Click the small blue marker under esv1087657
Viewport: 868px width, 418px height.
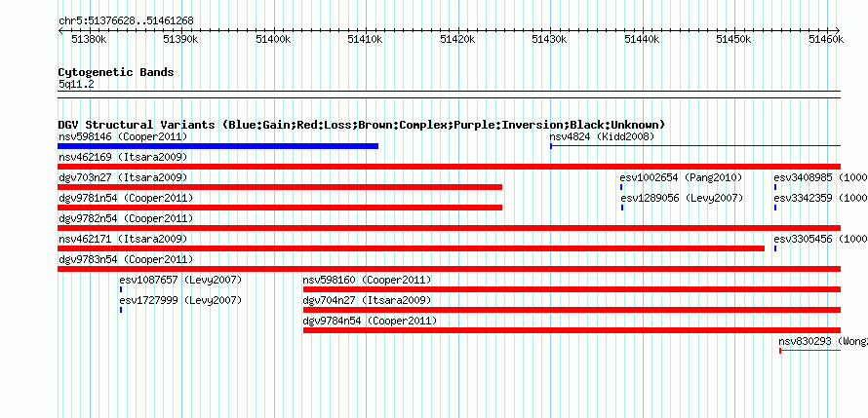(x=121, y=289)
